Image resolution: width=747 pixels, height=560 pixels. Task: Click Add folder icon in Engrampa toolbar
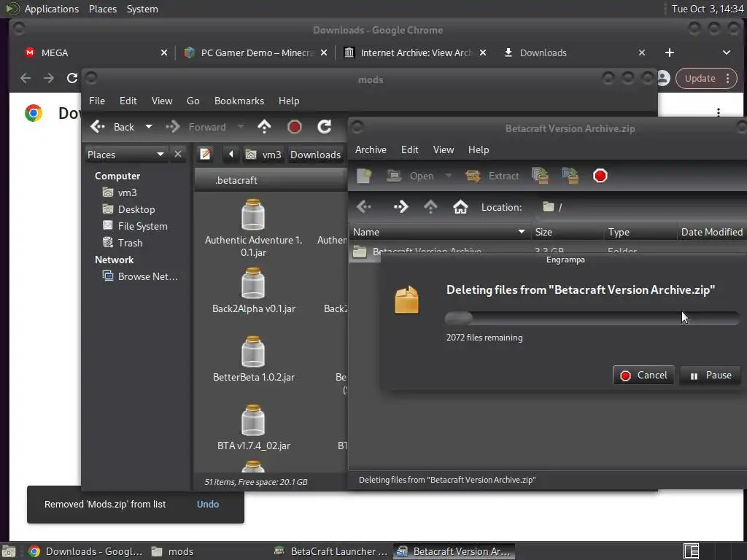pyautogui.click(x=570, y=176)
